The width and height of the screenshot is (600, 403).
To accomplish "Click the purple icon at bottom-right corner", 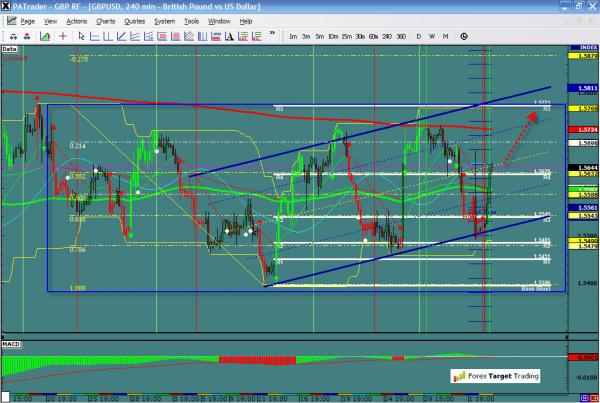I will [x=584, y=398].
